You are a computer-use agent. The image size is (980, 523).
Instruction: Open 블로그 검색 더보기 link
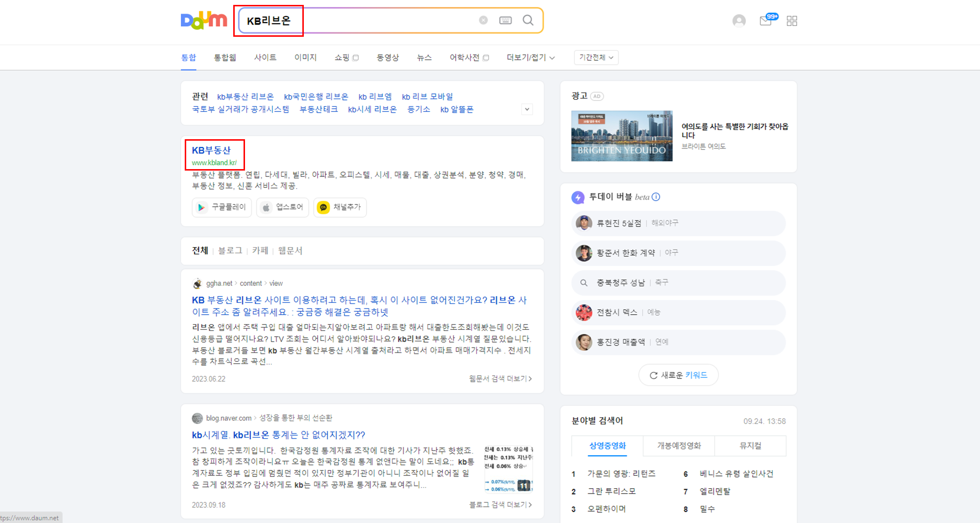coord(500,504)
